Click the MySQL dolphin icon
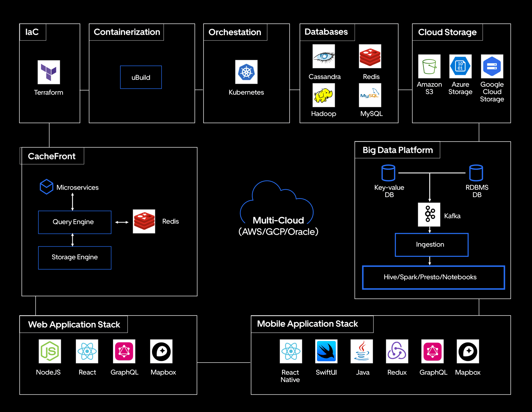The width and height of the screenshot is (532, 412). coord(370,95)
